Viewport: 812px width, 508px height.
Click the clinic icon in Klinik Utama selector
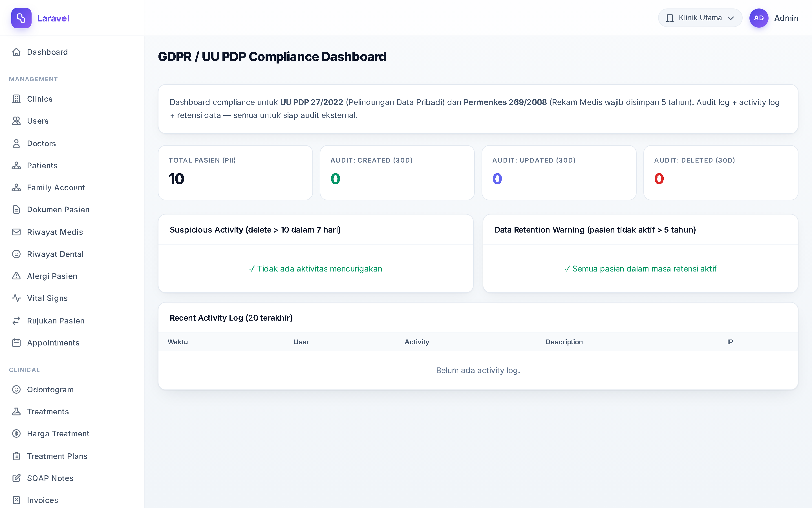coord(670,18)
